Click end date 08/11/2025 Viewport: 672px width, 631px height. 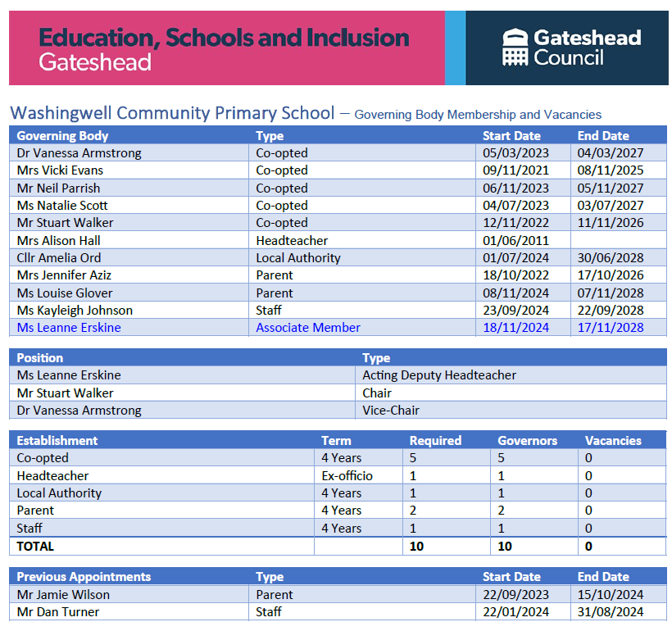[x=611, y=170]
